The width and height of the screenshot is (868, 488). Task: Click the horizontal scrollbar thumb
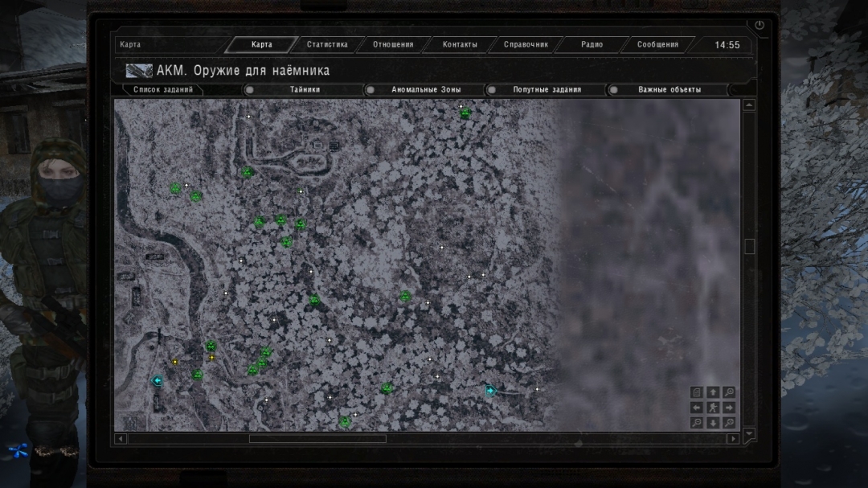tap(317, 439)
